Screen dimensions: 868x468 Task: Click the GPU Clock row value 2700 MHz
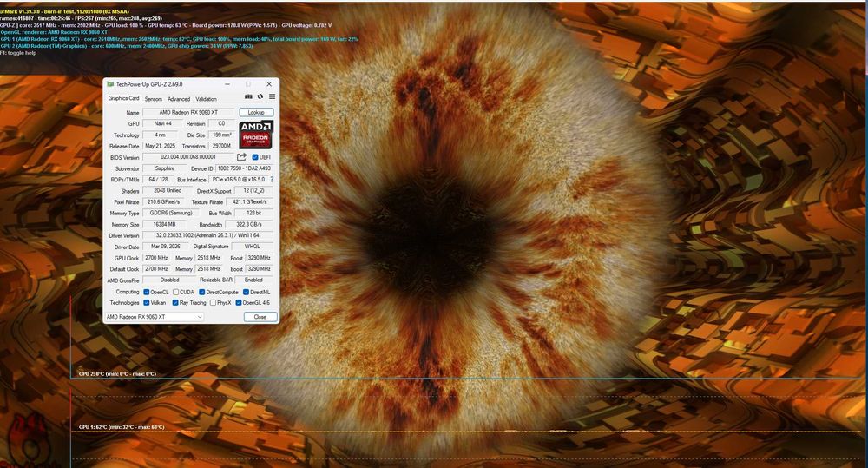click(x=156, y=258)
